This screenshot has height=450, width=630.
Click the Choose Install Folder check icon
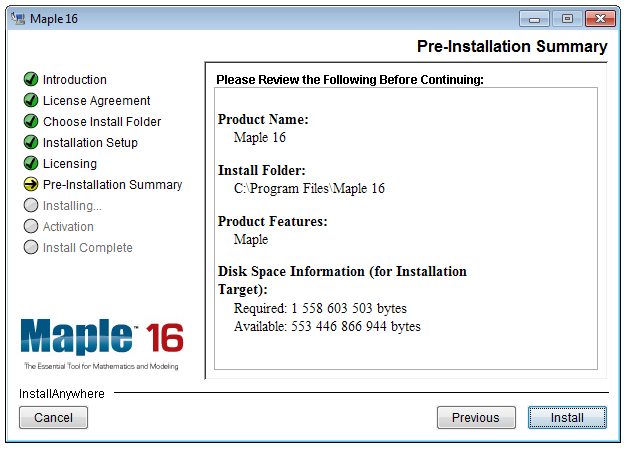tap(31, 121)
